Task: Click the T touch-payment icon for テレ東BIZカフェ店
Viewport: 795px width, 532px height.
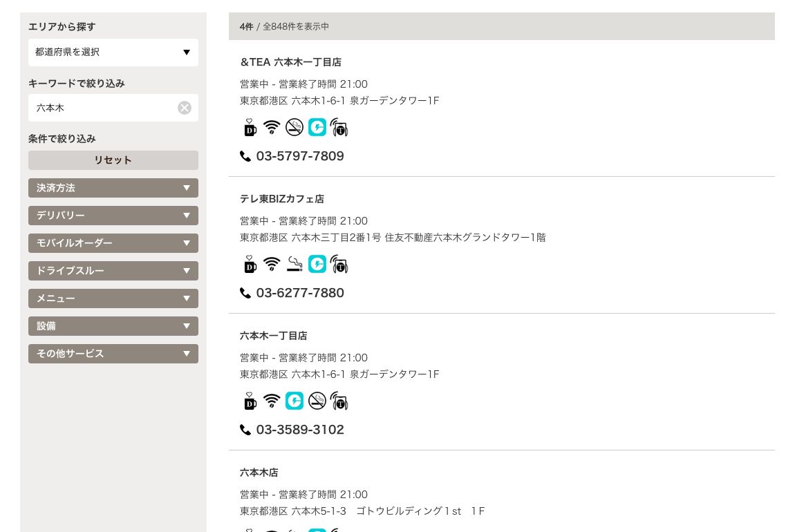Action: (339, 264)
